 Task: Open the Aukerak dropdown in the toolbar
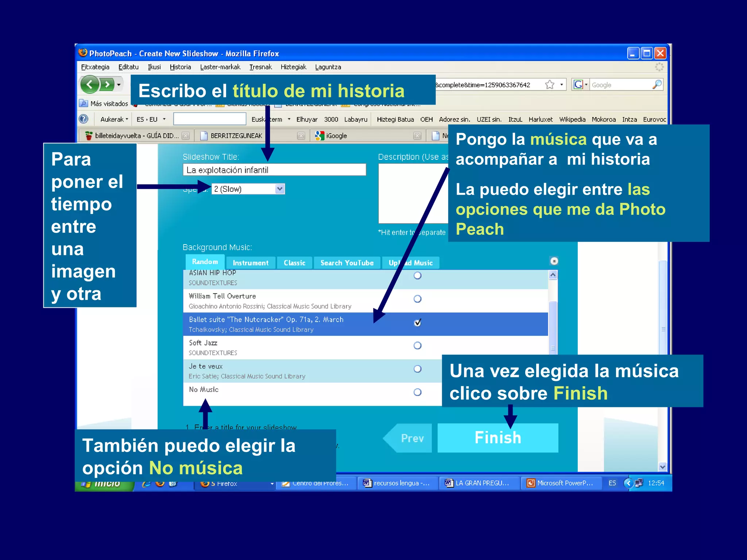(114, 119)
